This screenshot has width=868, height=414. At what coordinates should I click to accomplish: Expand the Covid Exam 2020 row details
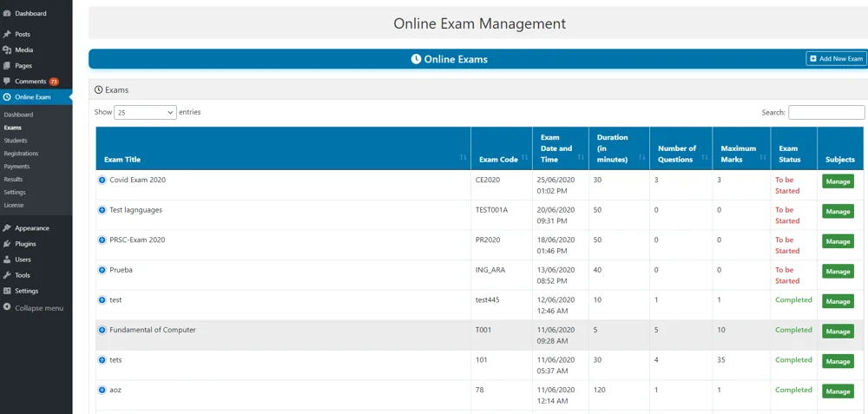(102, 180)
